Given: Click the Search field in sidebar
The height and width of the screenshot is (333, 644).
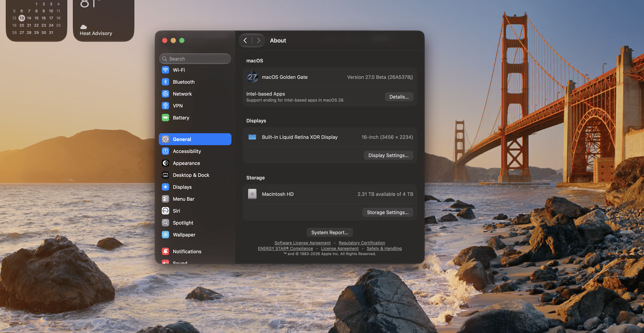Looking at the screenshot, I should tap(195, 59).
